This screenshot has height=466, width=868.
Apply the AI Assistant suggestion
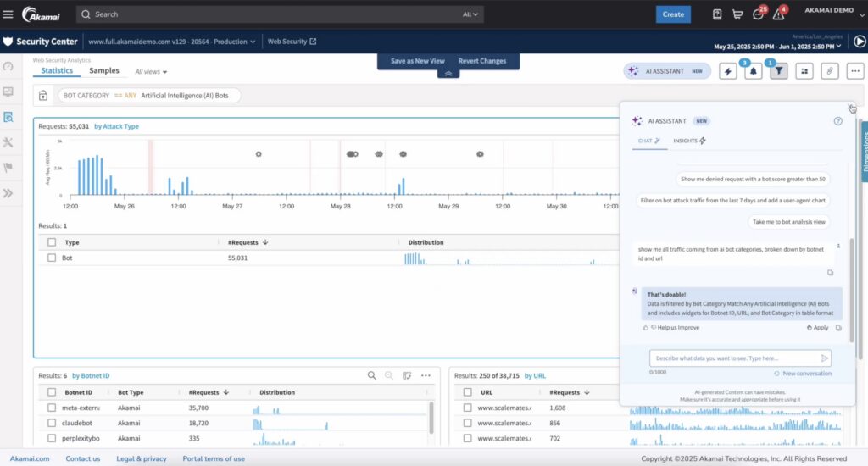818,328
